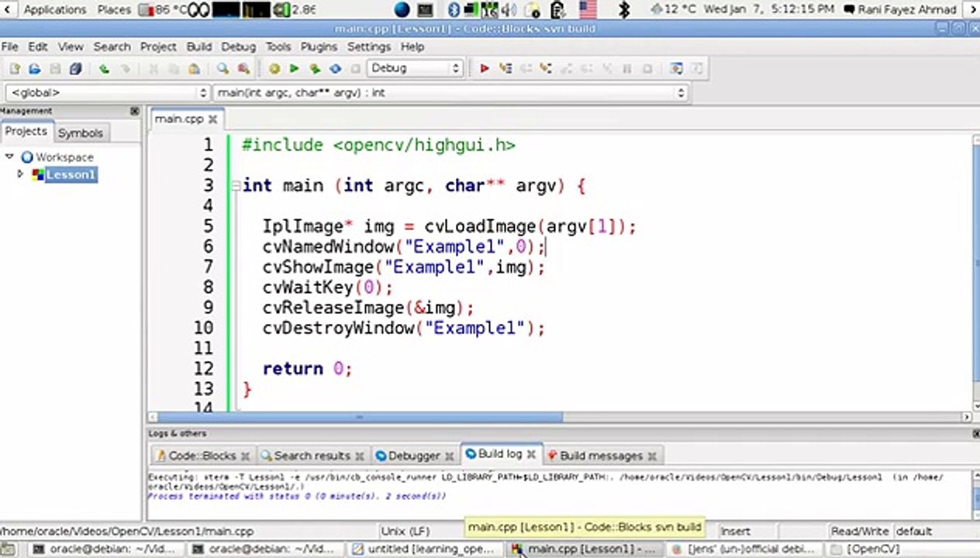Open the View menu
The height and width of the screenshot is (558, 980).
[x=71, y=46]
